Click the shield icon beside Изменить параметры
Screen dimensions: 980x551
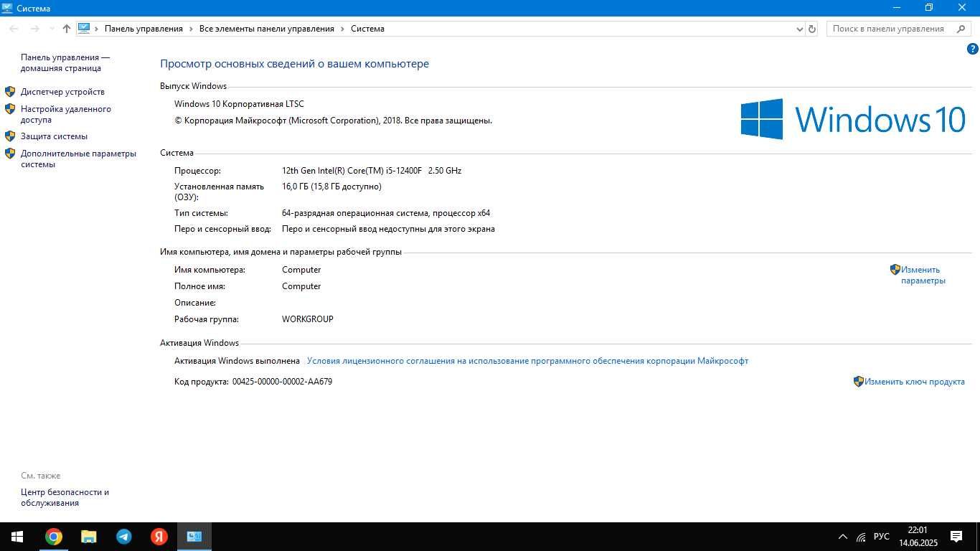click(895, 270)
